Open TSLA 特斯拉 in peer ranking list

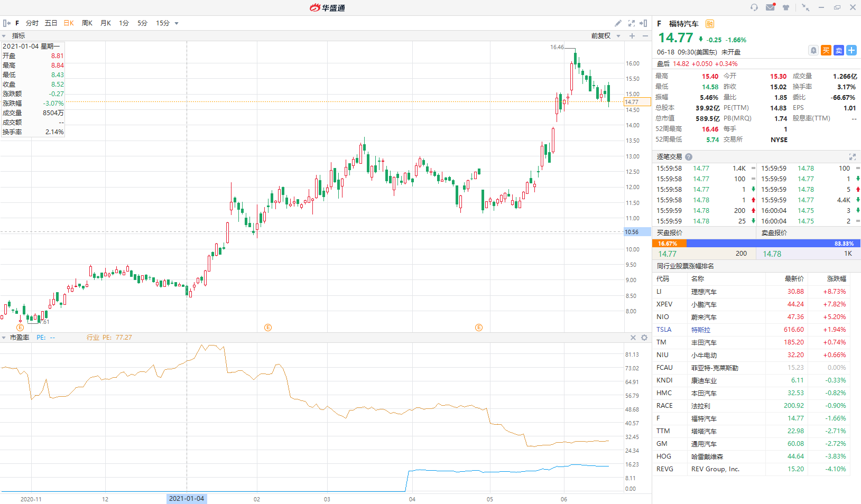pyautogui.click(x=700, y=330)
